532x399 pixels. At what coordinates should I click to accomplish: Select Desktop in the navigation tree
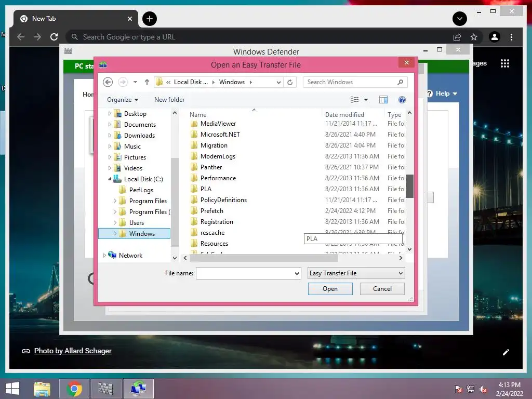(x=135, y=114)
